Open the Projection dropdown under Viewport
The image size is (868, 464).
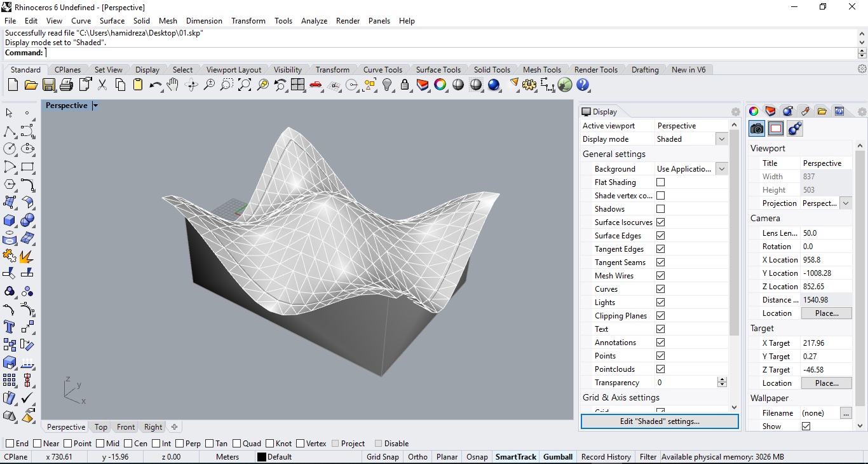[x=846, y=203]
